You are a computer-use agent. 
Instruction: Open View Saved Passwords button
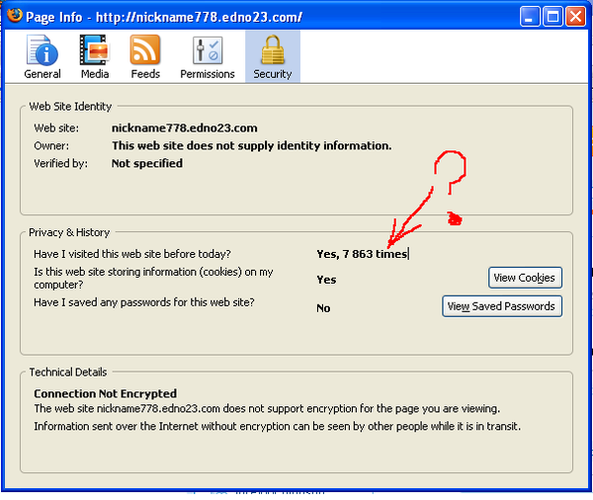(502, 306)
